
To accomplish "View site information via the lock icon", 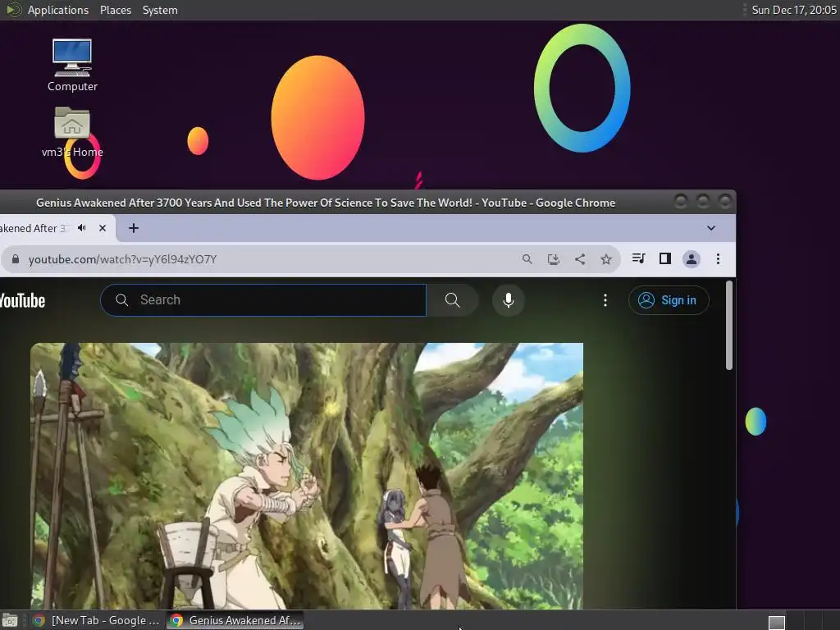I will click(x=16, y=259).
